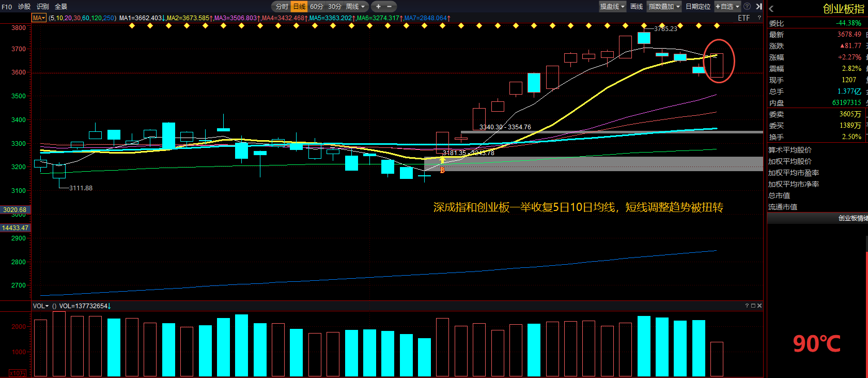This screenshot has height=378, width=868.
Task: Click the 画线 drawing tool button
Action: [x=637, y=7]
